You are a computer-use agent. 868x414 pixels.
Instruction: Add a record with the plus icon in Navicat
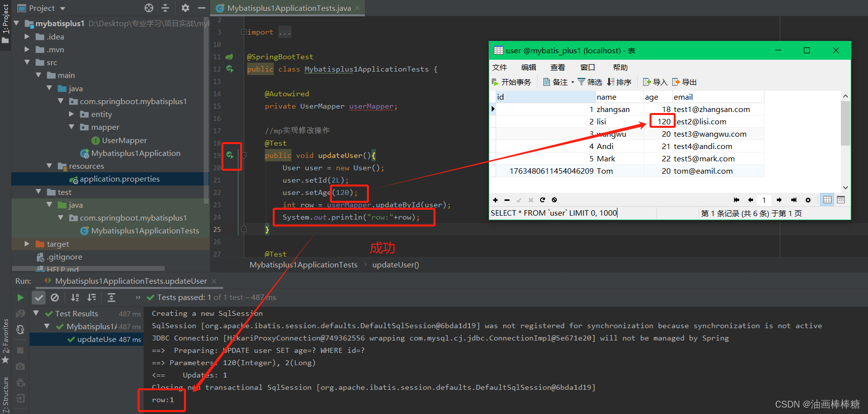[495, 200]
